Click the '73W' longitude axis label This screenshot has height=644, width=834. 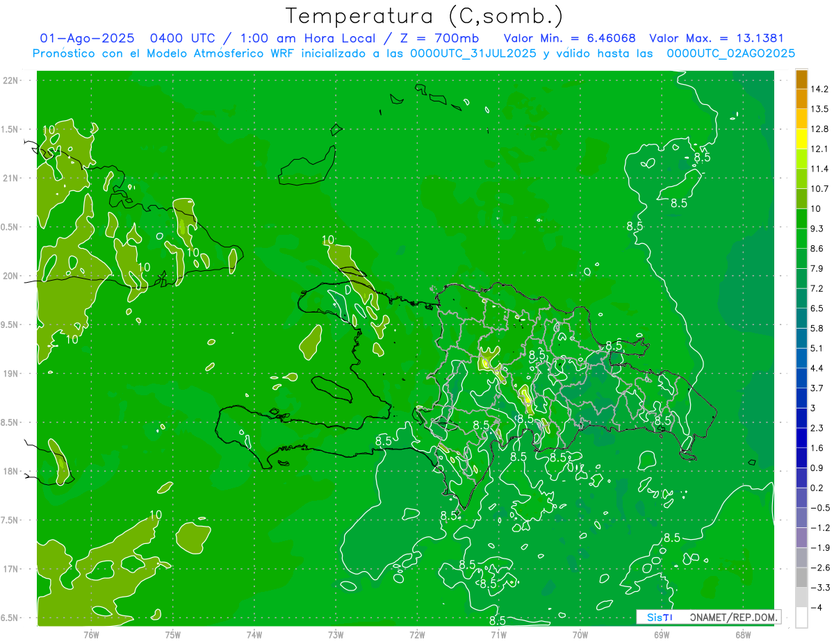[336, 634]
